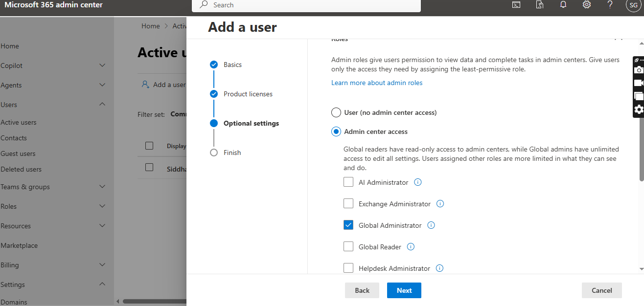Click the help question mark icon
This screenshot has height=306, width=644.
click(610, 5)
